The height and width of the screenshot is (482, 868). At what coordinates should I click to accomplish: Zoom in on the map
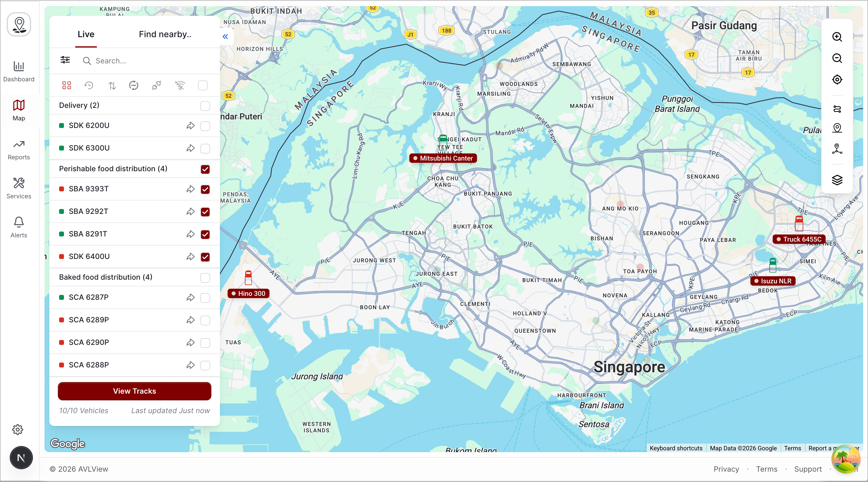pyautogui.click(x=837, y=37)
